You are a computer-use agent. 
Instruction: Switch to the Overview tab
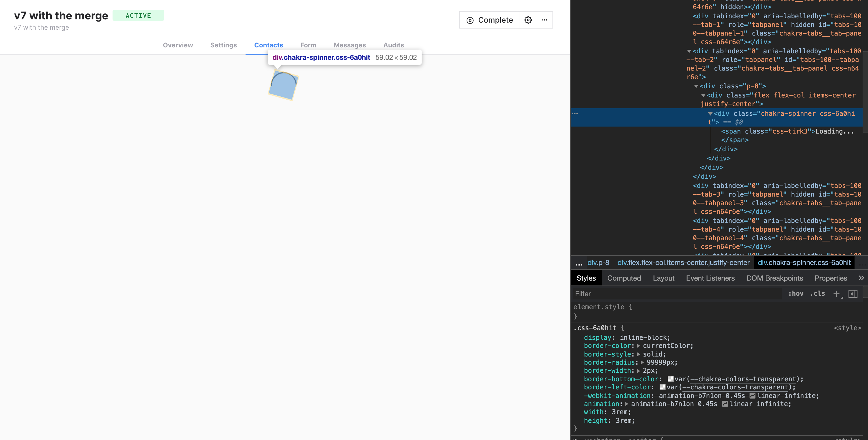pyautogui.click(x=178, y=45)
